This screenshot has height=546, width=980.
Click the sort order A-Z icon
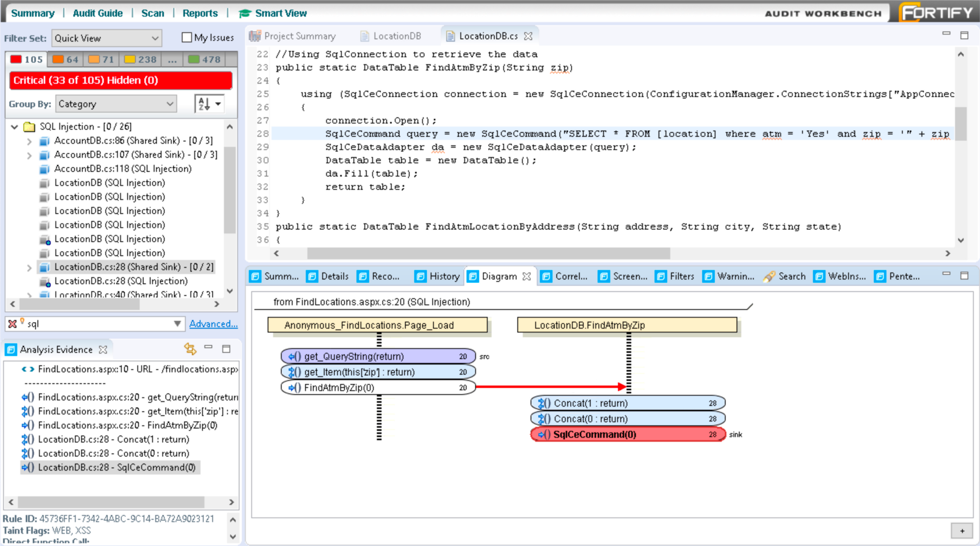205,104
